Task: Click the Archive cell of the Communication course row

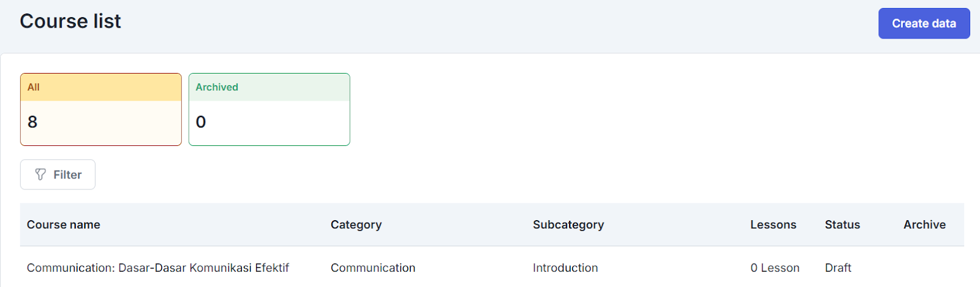Action: click(x=924, y=268)
